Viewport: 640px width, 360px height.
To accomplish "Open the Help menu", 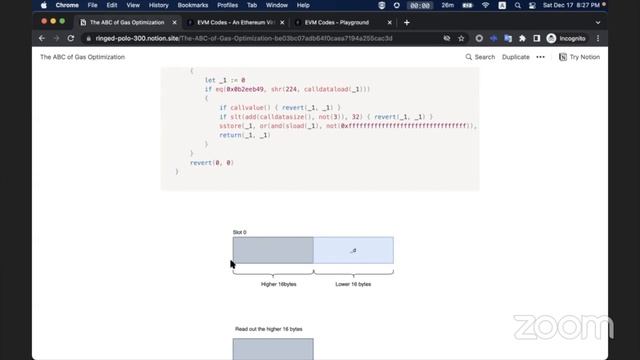I will tap(303, 5).
